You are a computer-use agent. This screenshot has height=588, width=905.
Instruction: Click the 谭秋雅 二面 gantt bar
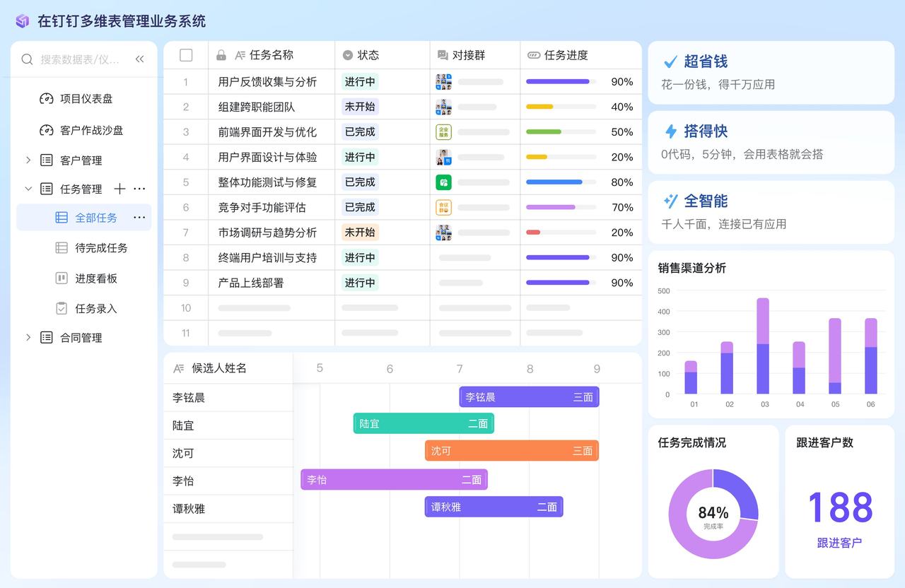[x=494, y=507]
